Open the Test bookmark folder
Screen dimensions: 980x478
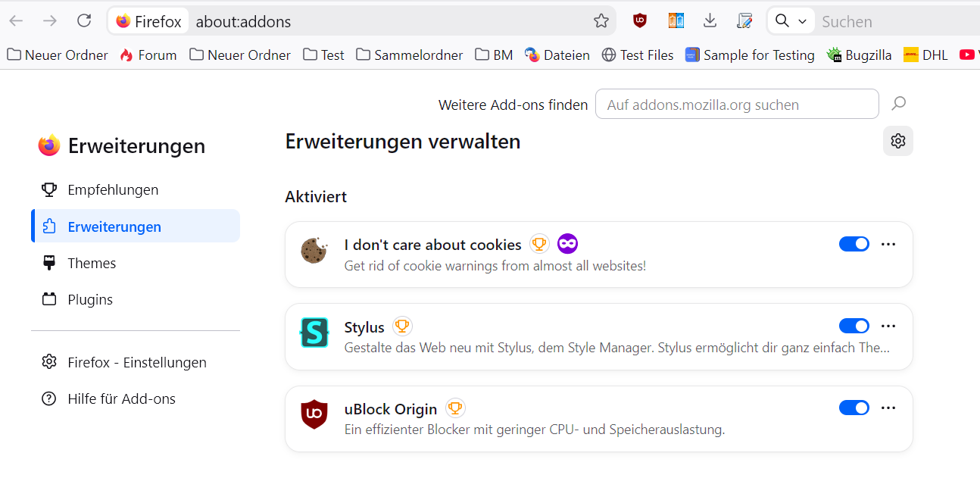323,55
